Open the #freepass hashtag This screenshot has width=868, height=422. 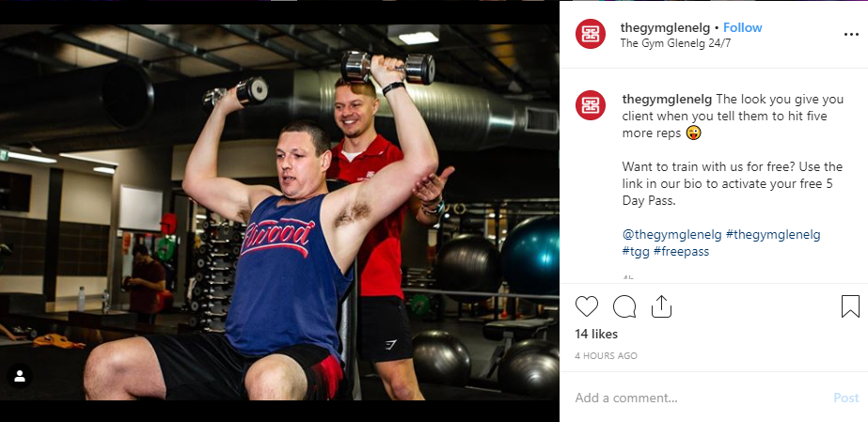pos(681,252)
